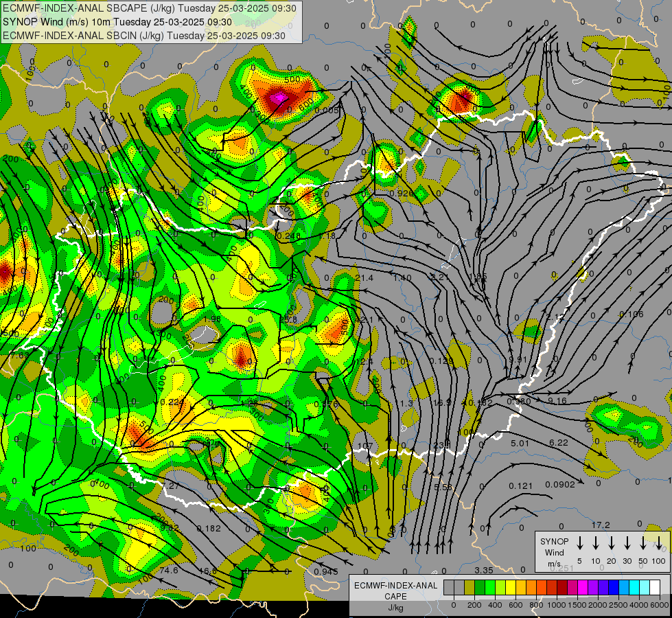Viewport: 672px width, 618px height.
Task: Click the 100 m/s wind arrow in legend
Action: coord(659,543)
